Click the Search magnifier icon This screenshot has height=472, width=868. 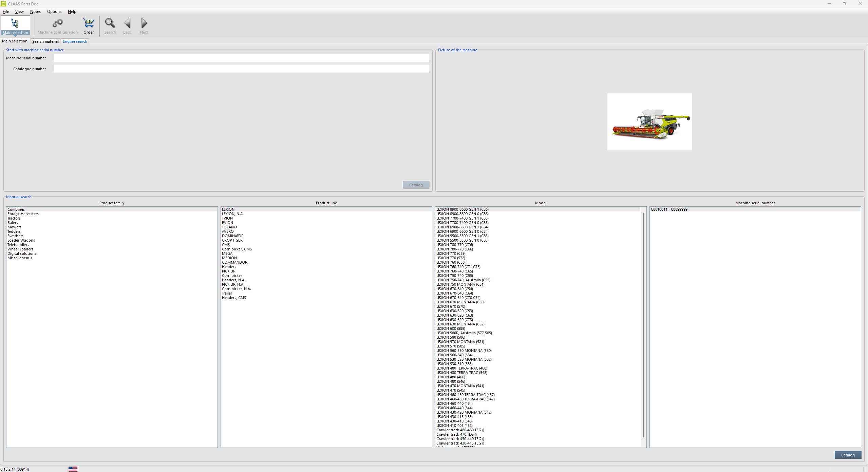110,23
